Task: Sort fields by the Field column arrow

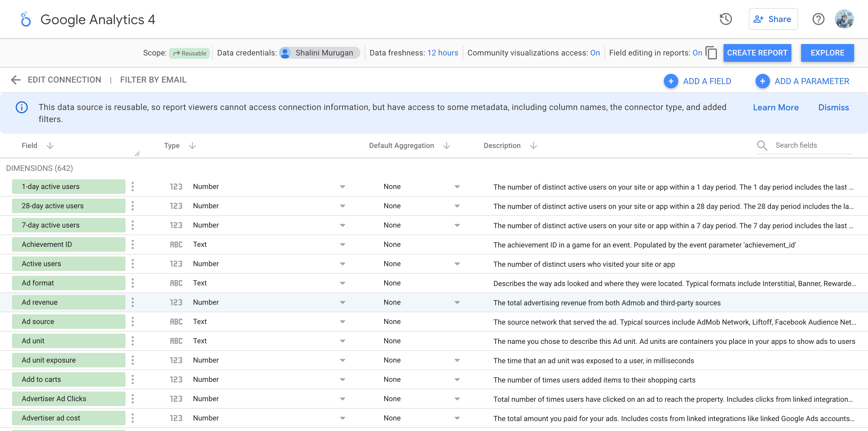Action: [x=50, y=146]
